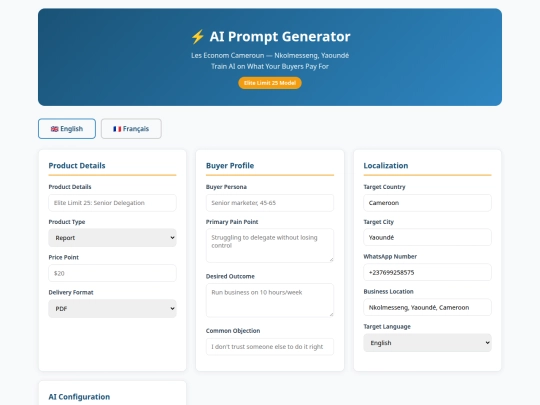The height and width of the screenshot is (405, 540).
Task: Focus the Common Objection field
Action: (270, 347)
